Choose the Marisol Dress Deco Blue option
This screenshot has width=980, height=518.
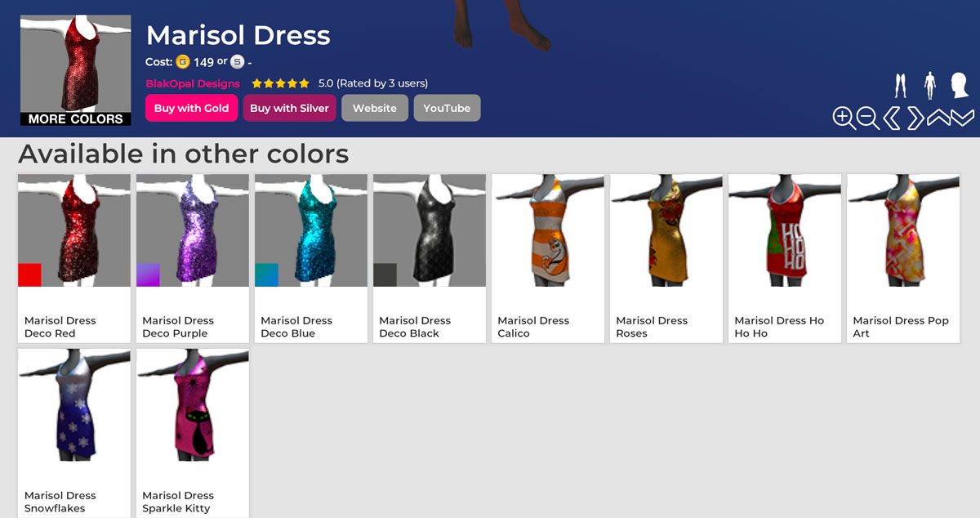(310, 257)
